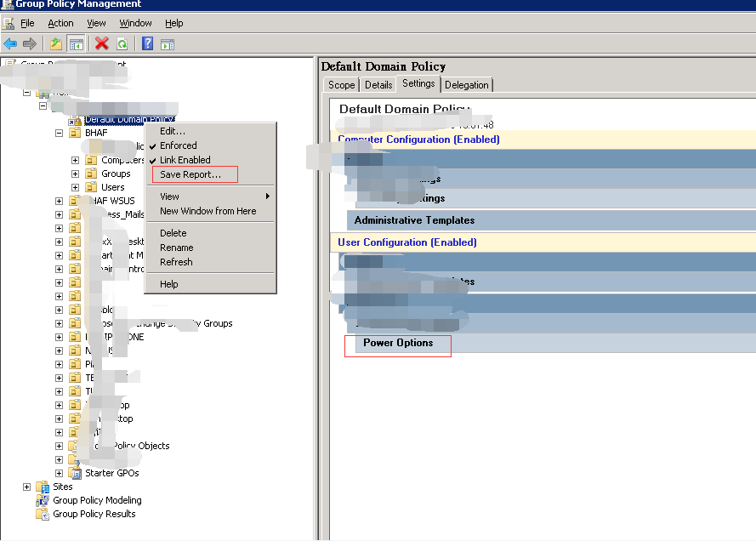The width and height of the screenshot is (756, 541).
Task: Select the Starter GPOs tree label
Action: pyautogui.click(x=112, y=473)
